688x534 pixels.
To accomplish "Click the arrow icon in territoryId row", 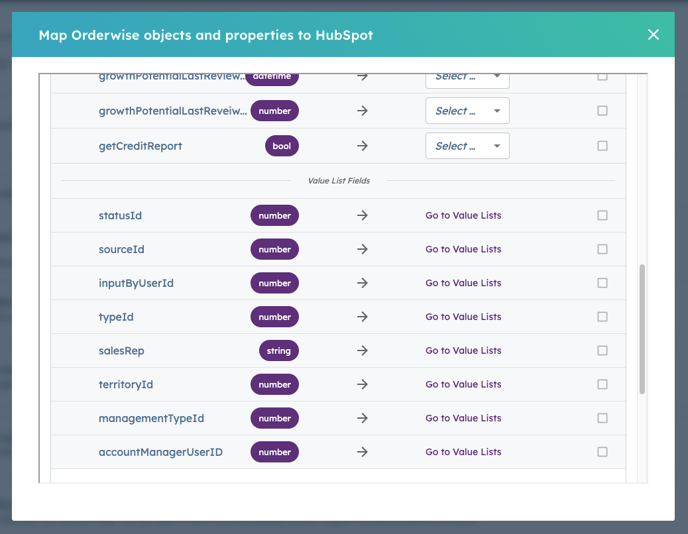I will click(362, 384).
